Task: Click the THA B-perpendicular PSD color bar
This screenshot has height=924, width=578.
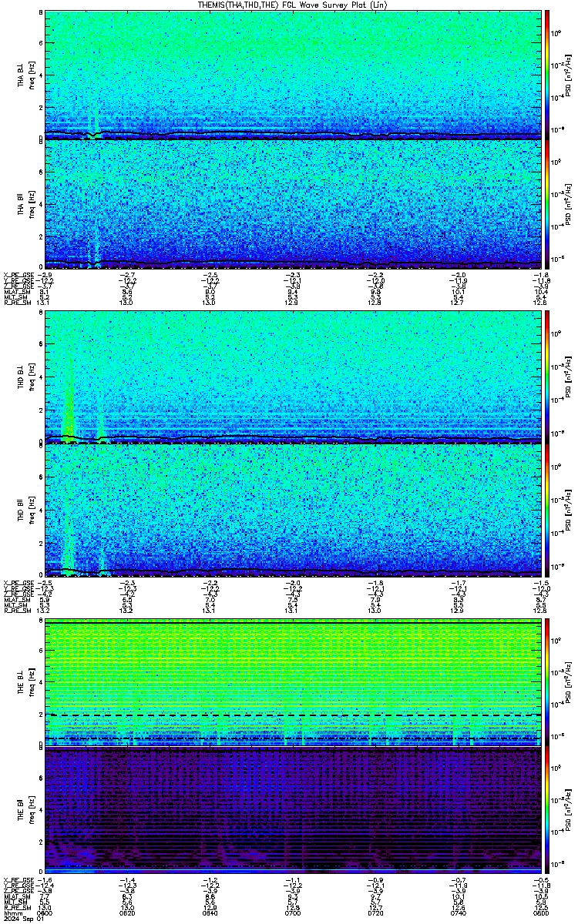Action: [x=547, y=75]
